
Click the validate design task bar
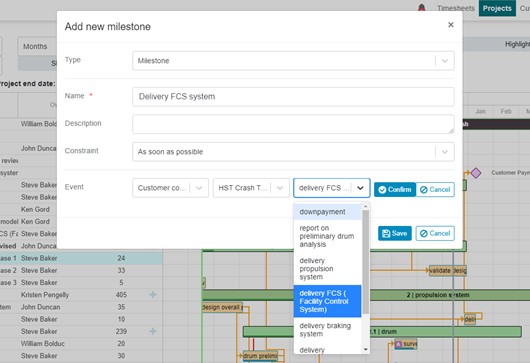click(448, 271)
